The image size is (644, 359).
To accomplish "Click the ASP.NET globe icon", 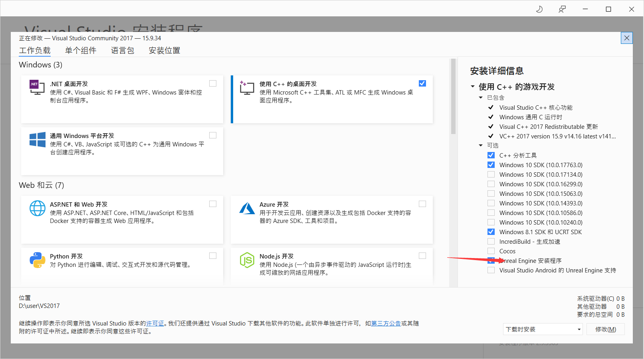I will click(x=38, y=208).
